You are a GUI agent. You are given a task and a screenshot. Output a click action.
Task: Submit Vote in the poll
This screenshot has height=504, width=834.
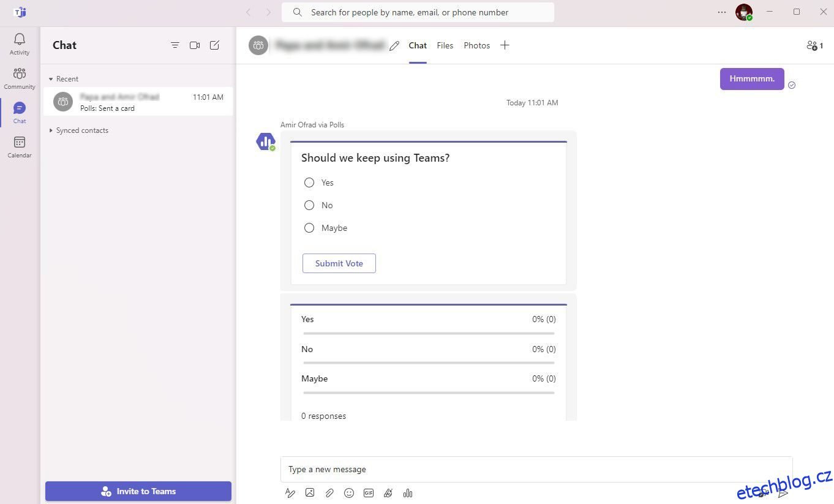(x=339, y=263)
